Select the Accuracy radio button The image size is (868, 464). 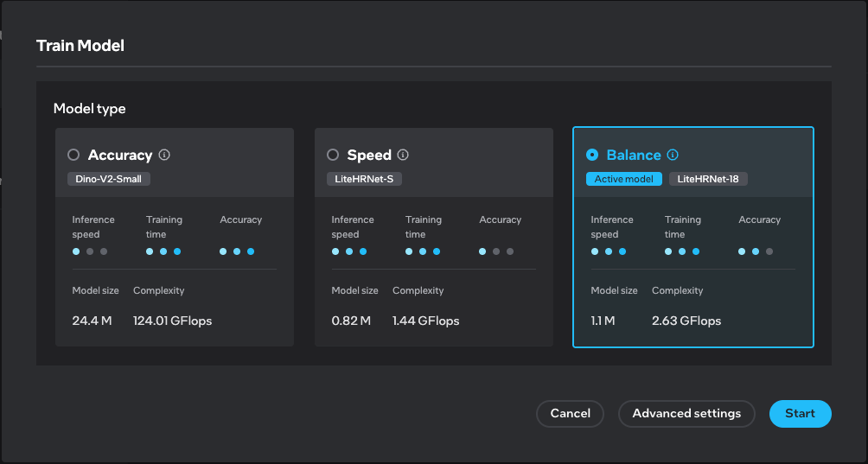[73, 155]
